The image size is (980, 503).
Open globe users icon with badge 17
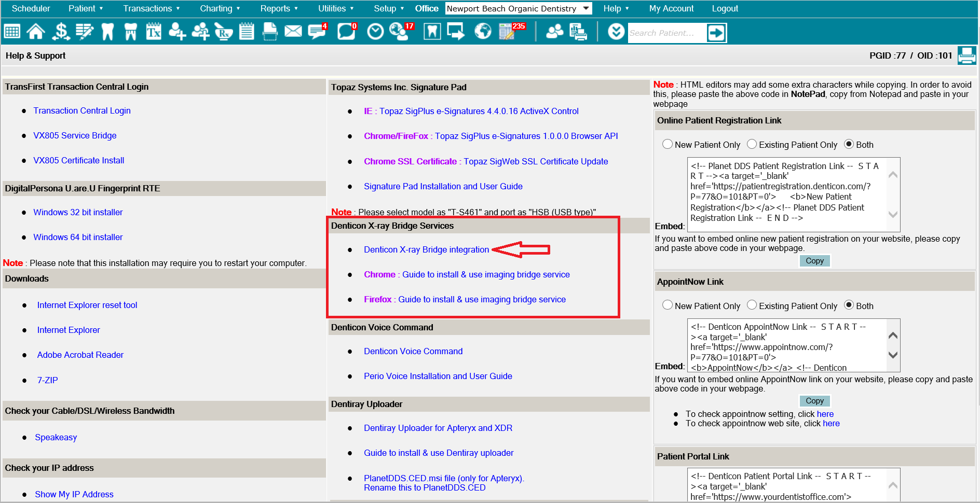click(x=401, y=32)
